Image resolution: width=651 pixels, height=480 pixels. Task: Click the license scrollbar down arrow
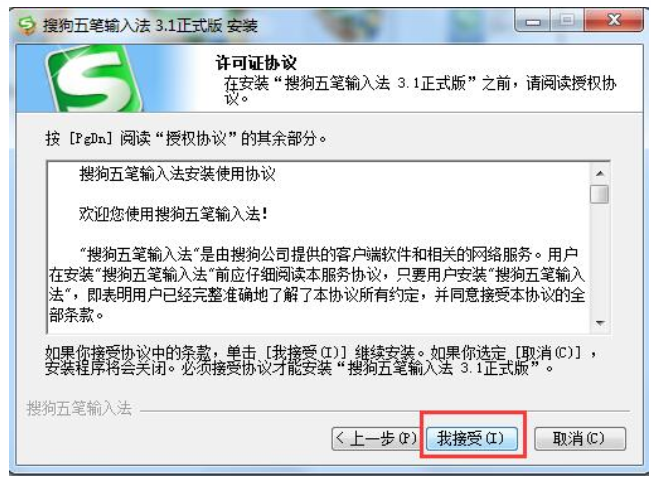(x=600, y=323)
